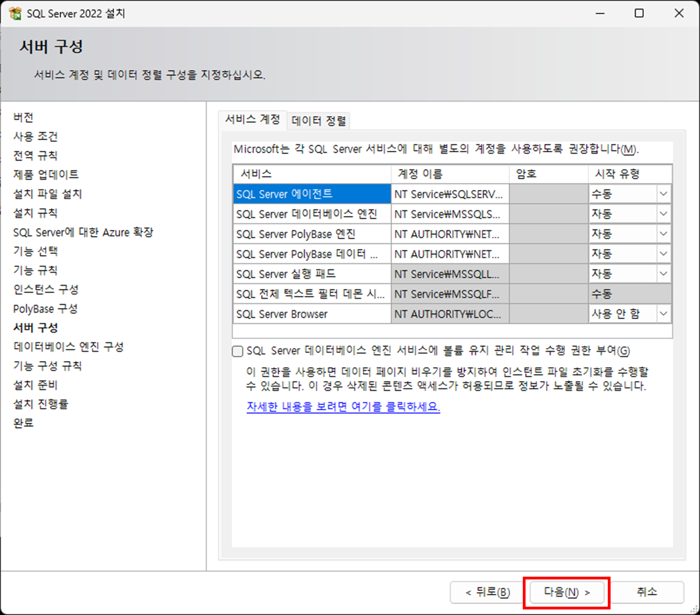Select SQL Server에 대한 Azure 확장 step

click(x=83, y=232)
